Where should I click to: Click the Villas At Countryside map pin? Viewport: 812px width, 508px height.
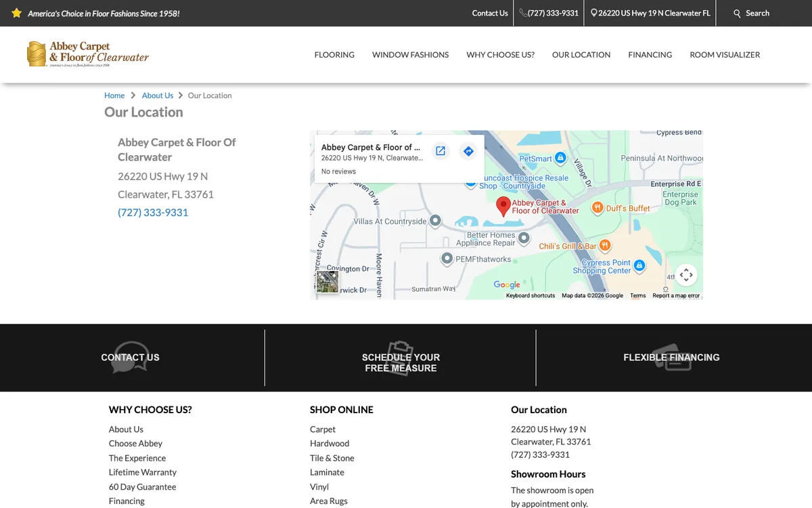[436, 221]
